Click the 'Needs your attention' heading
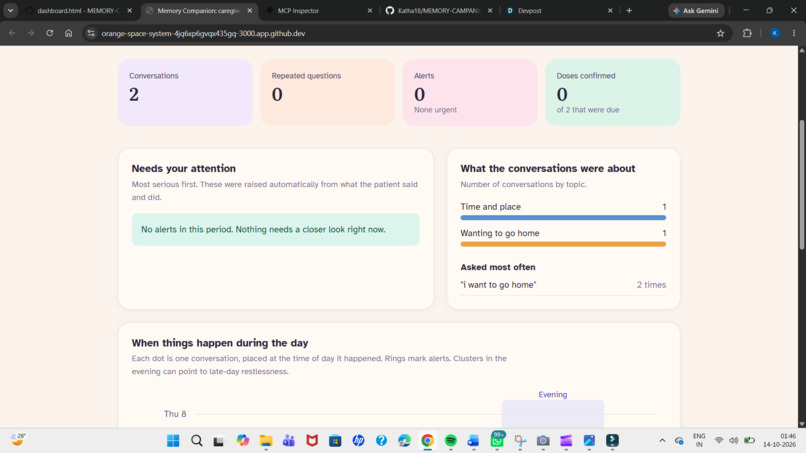Viewport: 806px width, 453px height. click(x=184, y=168)
